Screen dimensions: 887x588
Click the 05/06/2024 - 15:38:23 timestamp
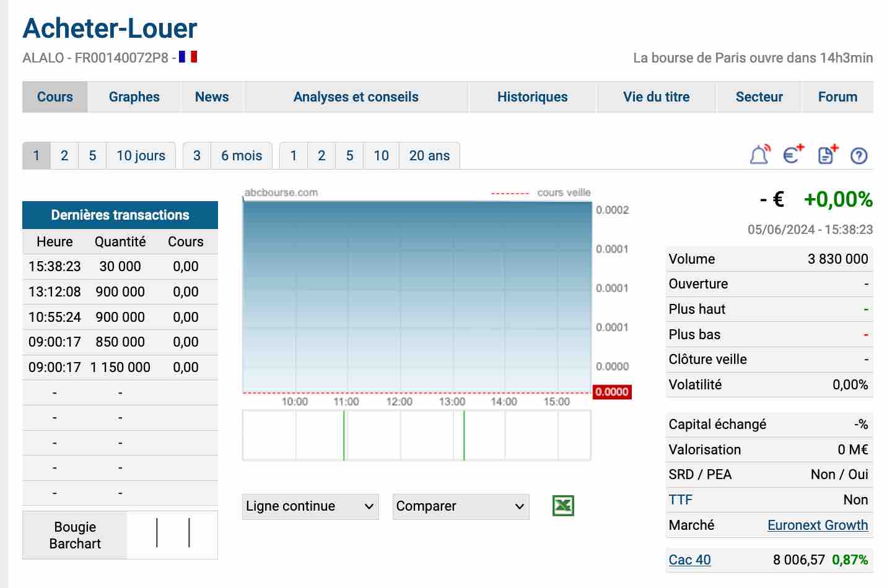tap(810, 230)
